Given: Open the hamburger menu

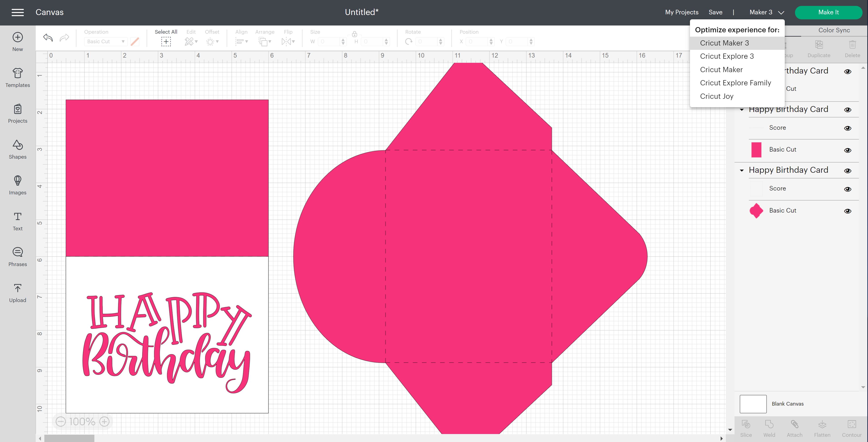Looking at the screenshot, I should pyautogui.click(x=18, y=12).
